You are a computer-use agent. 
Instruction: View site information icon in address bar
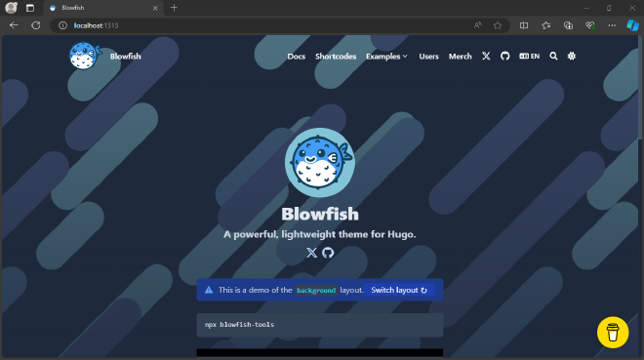62,25
